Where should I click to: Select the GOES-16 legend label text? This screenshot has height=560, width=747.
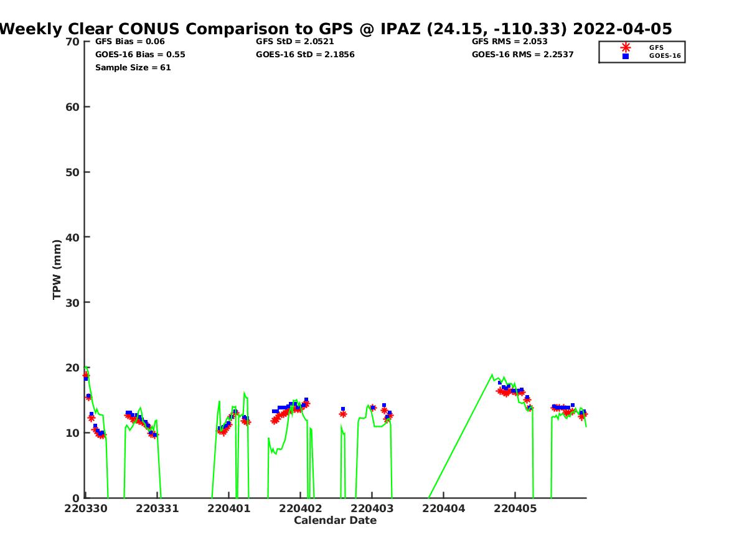coord(665,56)
